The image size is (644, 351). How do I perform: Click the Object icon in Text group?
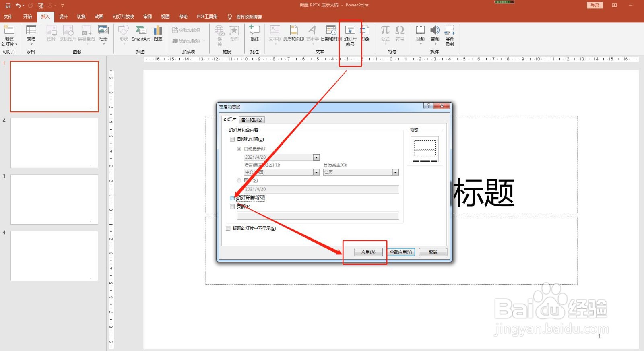coord(365,31)
